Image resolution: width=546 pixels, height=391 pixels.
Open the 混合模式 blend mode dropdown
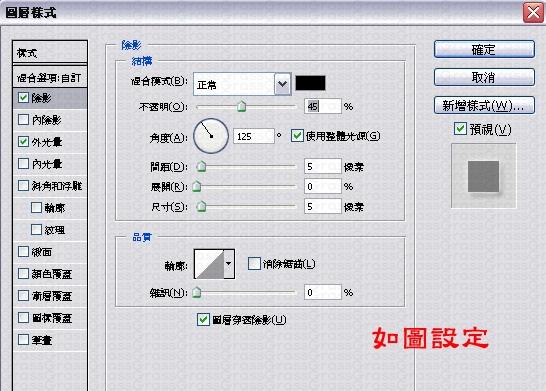point(282,84)
